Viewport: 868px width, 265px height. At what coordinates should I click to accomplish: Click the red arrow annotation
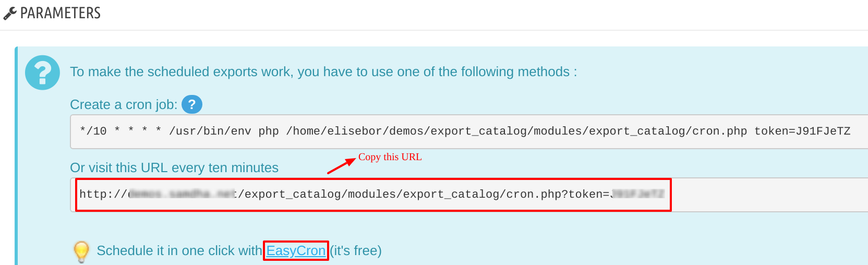tap(341, 166)
